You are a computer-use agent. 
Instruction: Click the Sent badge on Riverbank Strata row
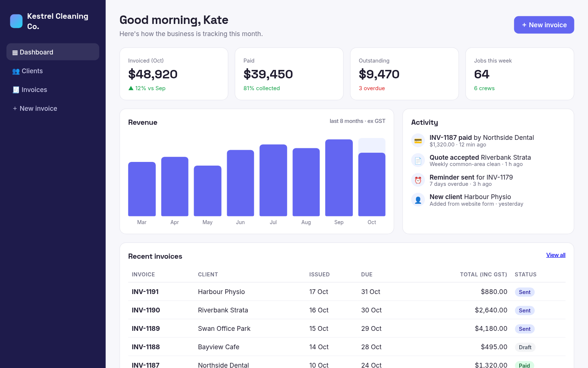pyautogui.click(x=524, y=311)
